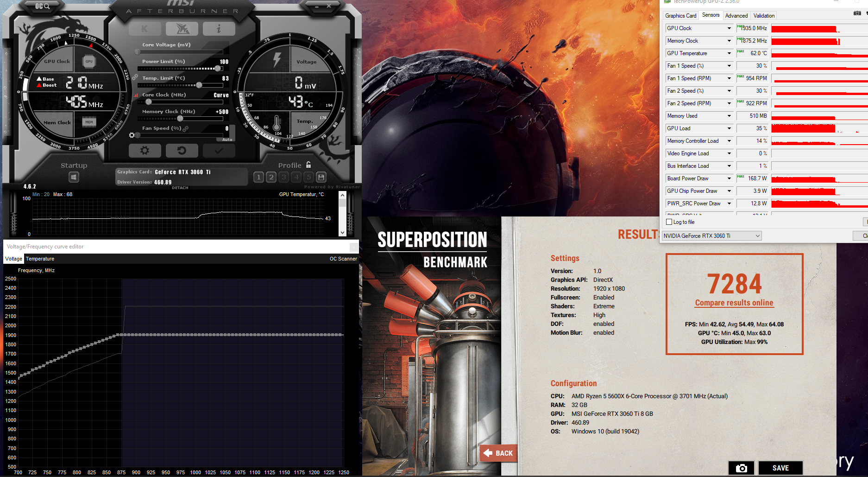Click the Afterburner jet logo button
The width and height of the screenshot is (868, 477).
coord(182,29)
